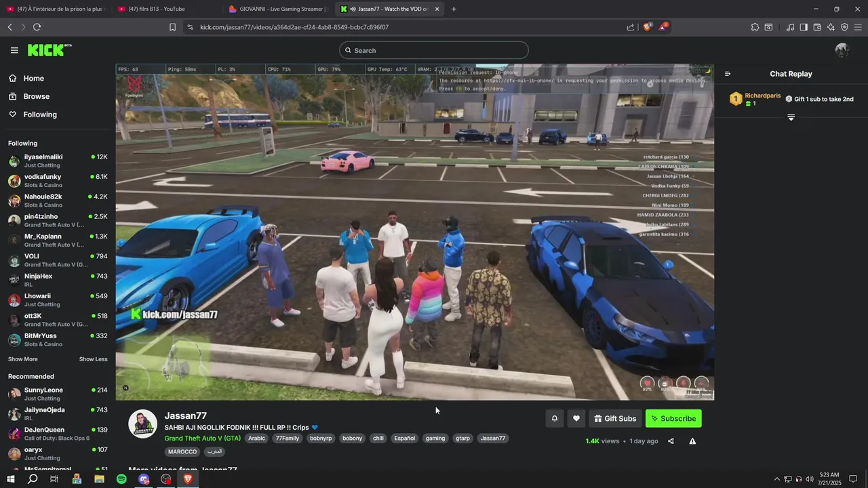Report the video warning icon
This screenshot has width=868, height=488.
pos(692,441)
